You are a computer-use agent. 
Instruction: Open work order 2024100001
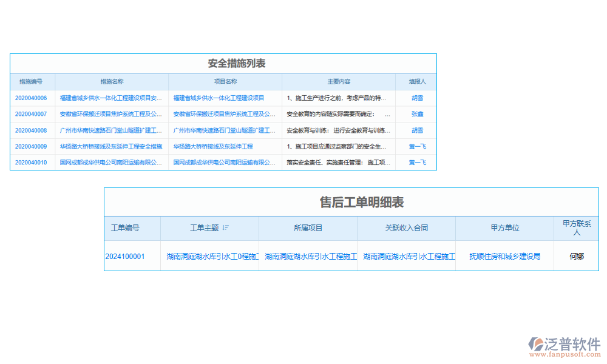tap(125, 257)
